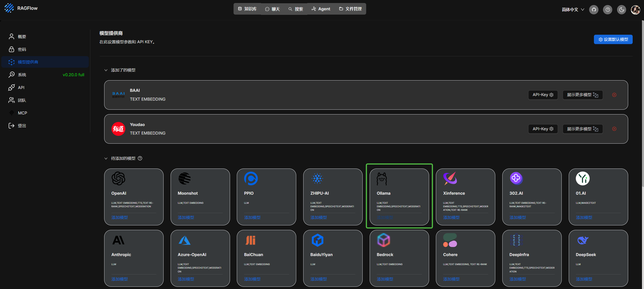Switch to the 文件管理 tab
The height and width of the screenshot is (289, 644).
click(x=350, y=9)
